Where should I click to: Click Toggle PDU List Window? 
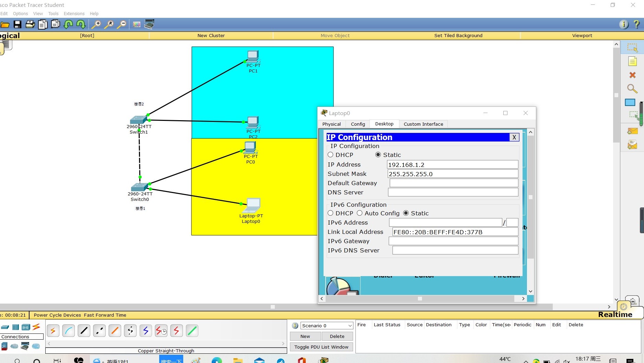pos(321,347)
